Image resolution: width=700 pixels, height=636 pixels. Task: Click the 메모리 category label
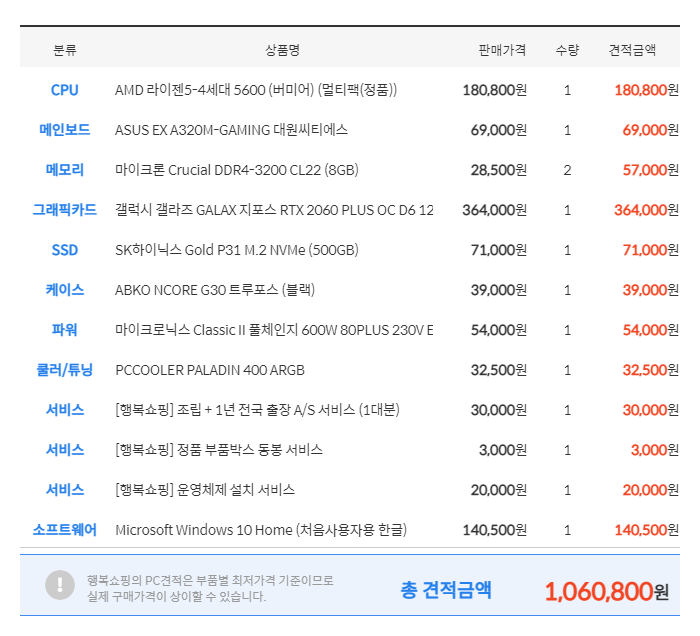click(x=65, y=170)
